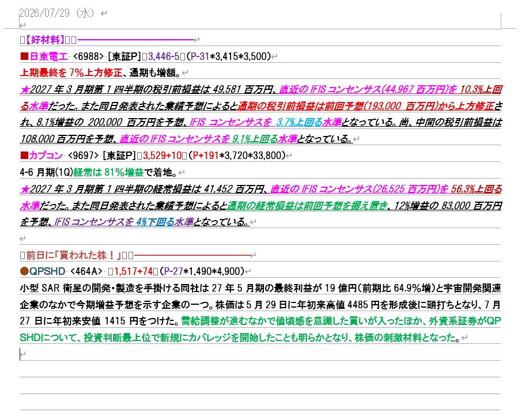
Task: Click the text 4%下回る水準
Action: click(165, 222)
